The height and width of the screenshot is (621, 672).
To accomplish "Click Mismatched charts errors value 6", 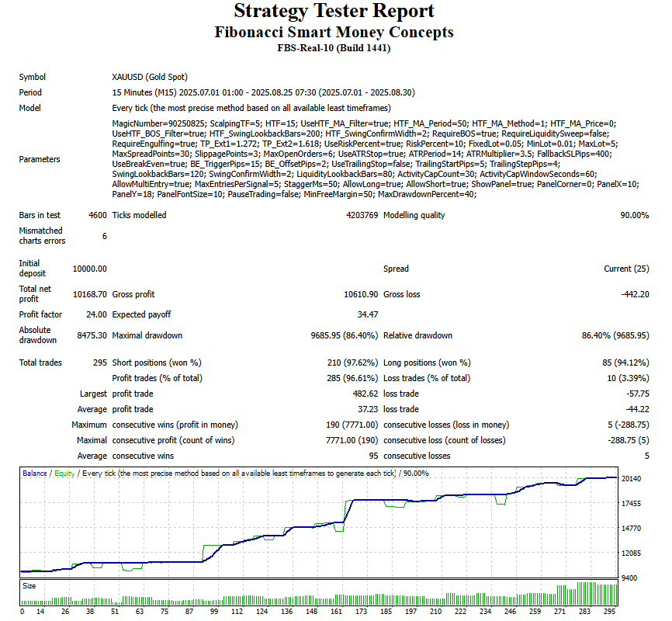I will [x=105, y=236].
